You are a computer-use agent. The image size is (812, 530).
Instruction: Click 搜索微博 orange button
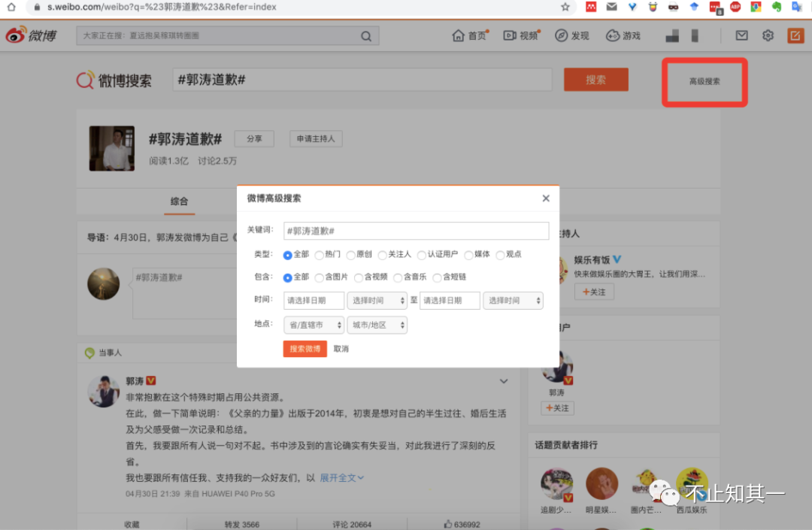pyautogui.click(x=305, y=349)
